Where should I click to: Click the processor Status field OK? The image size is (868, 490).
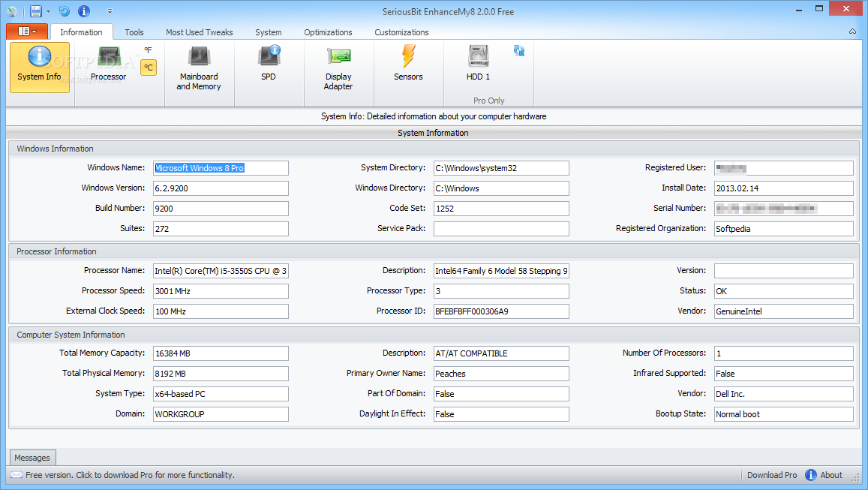tap(784, 290)
